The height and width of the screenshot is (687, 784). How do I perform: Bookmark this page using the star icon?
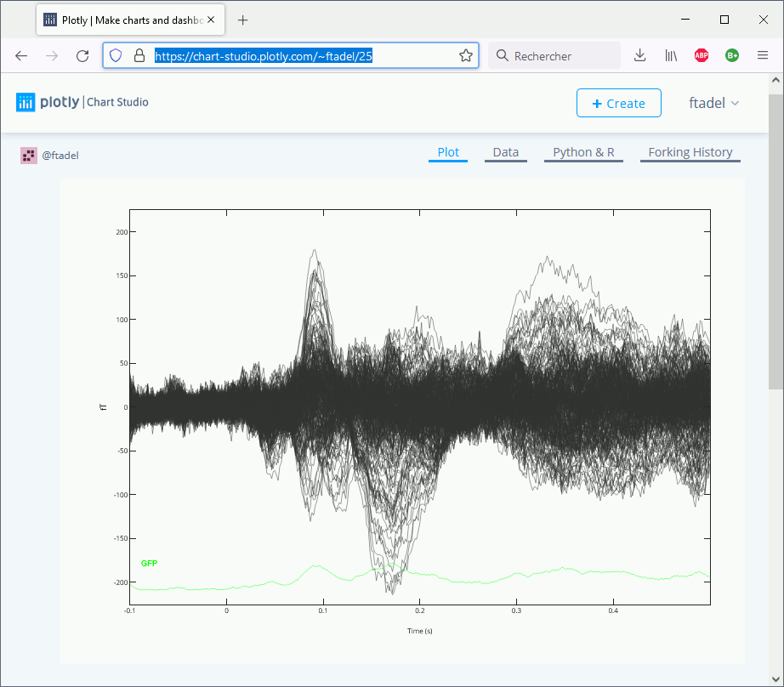click(465, 56)
